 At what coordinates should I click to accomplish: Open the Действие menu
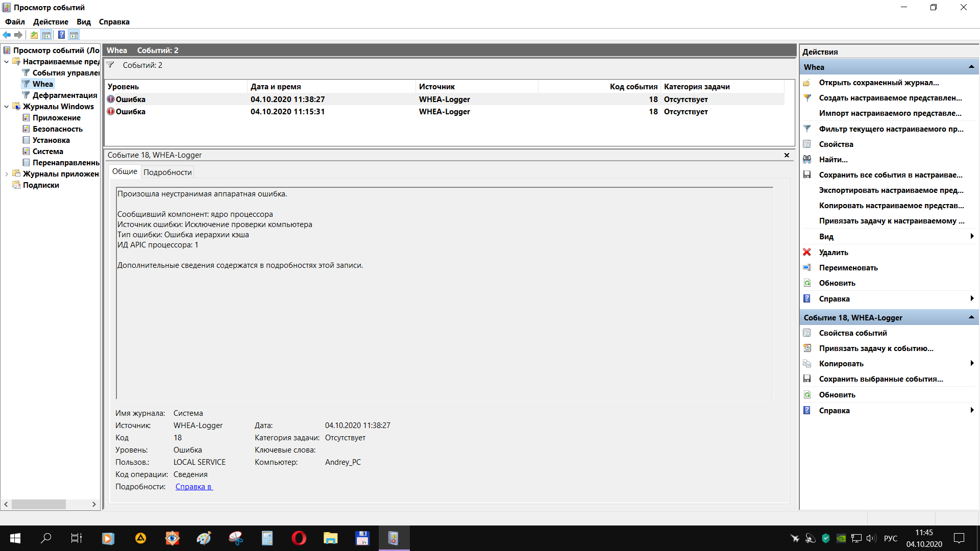point(51,22)
